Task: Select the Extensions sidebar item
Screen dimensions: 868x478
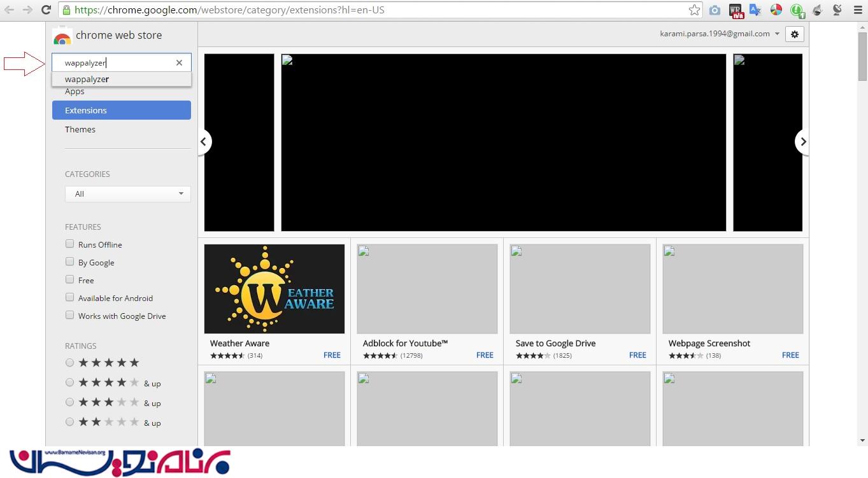Action: (x=121, y=110)
